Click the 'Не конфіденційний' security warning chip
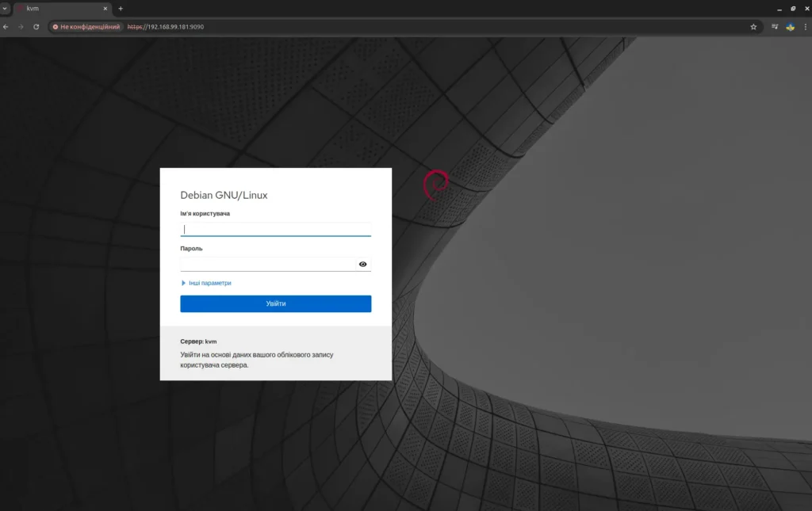The image size is (812, 511). tap(86, 27)
